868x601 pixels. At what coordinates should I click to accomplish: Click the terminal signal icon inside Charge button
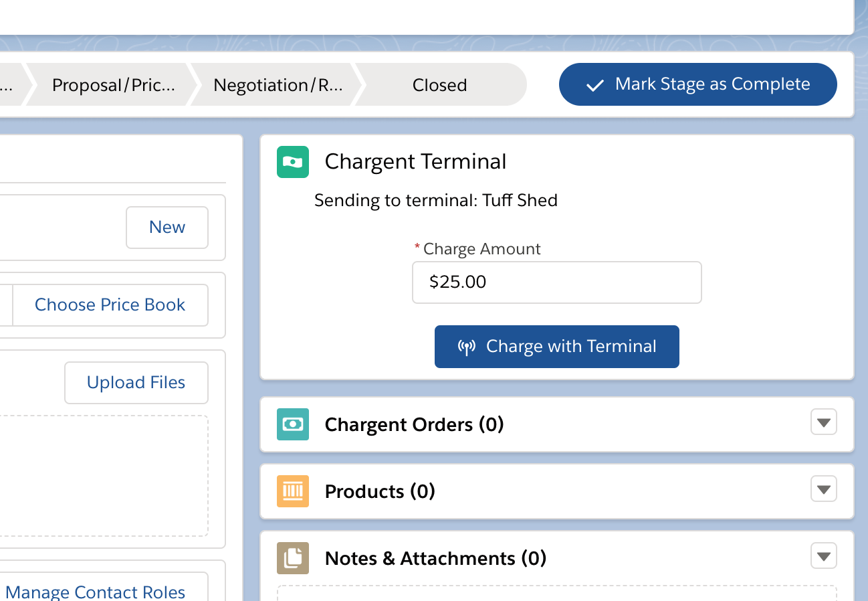(467, 347)
